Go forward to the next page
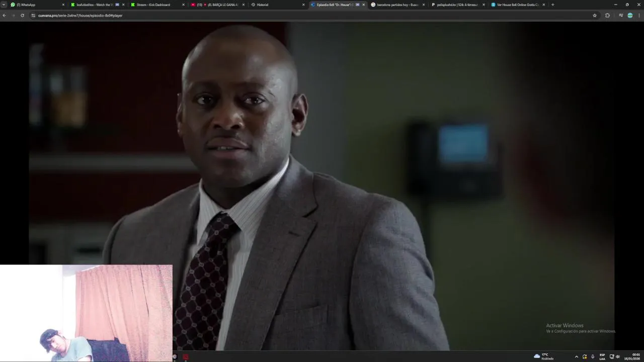Image resolution: width=644 pixels, height=362 pixels. [x=13, y=16]
